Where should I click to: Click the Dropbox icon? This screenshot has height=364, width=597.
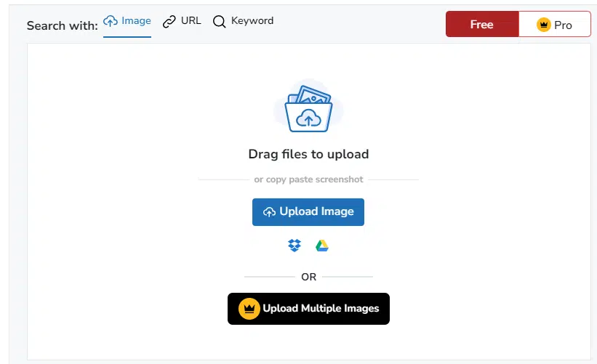(295, 246)
